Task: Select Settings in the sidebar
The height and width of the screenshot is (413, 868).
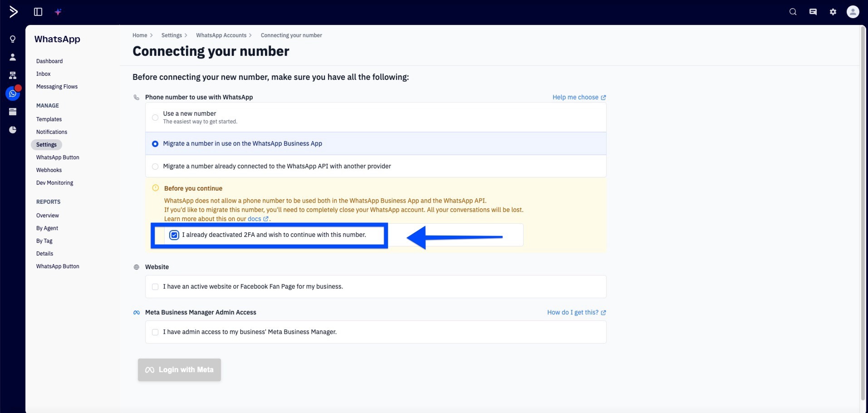Action: pos(46,145)
